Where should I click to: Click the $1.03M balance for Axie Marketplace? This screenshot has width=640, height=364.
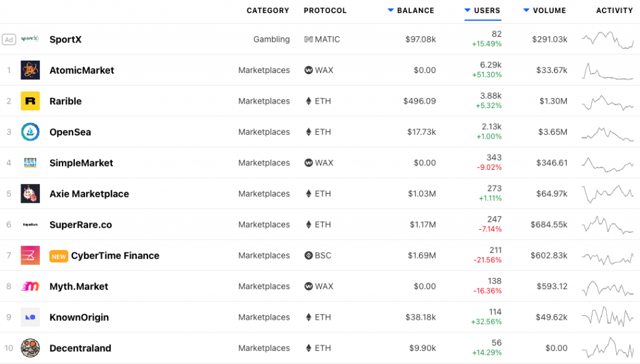coord(422,194)
